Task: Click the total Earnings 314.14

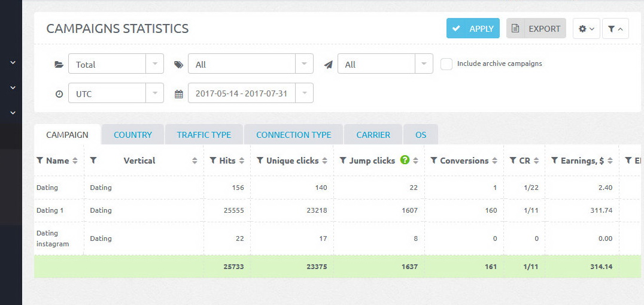Action: pyautogui.click(x=600, y=267)
